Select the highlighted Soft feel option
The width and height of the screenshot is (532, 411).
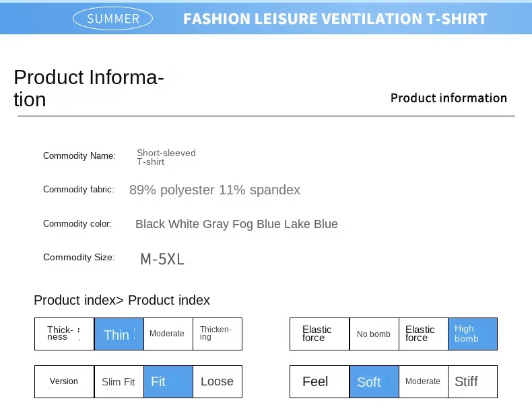click(x=374, y=382)
